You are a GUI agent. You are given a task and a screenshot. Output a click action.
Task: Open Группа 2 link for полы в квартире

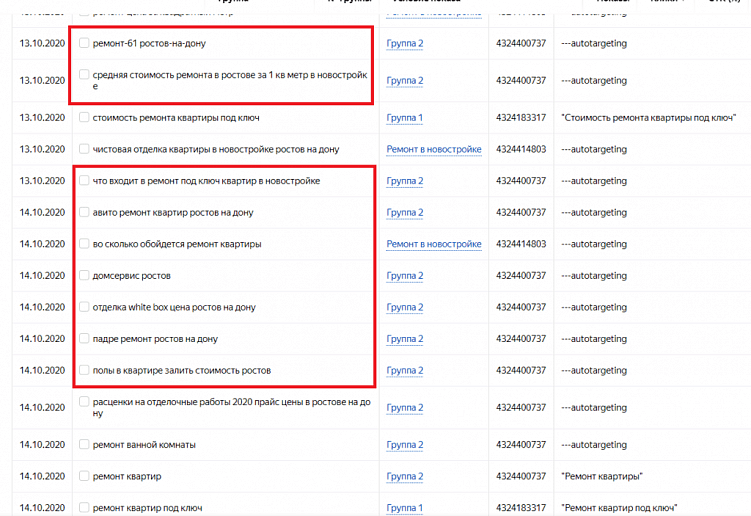(x=405, y=371)
